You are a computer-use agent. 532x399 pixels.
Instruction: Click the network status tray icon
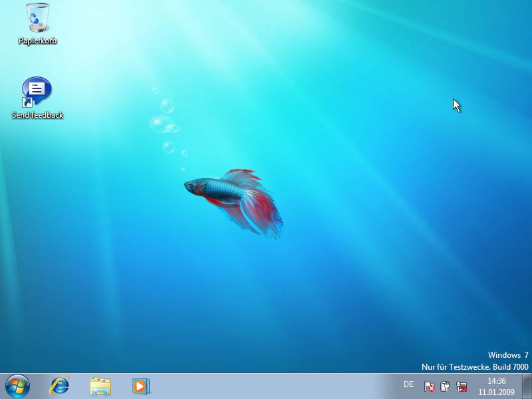pos(462,386)
